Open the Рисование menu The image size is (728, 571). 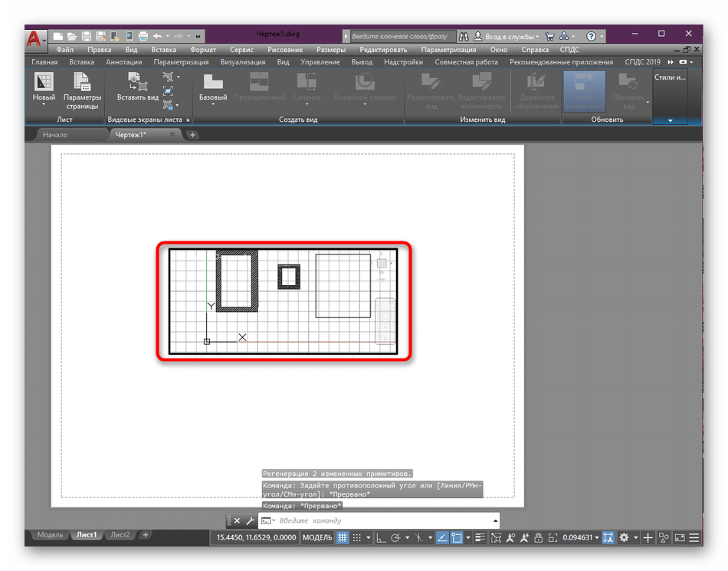(x=284, y=49)
